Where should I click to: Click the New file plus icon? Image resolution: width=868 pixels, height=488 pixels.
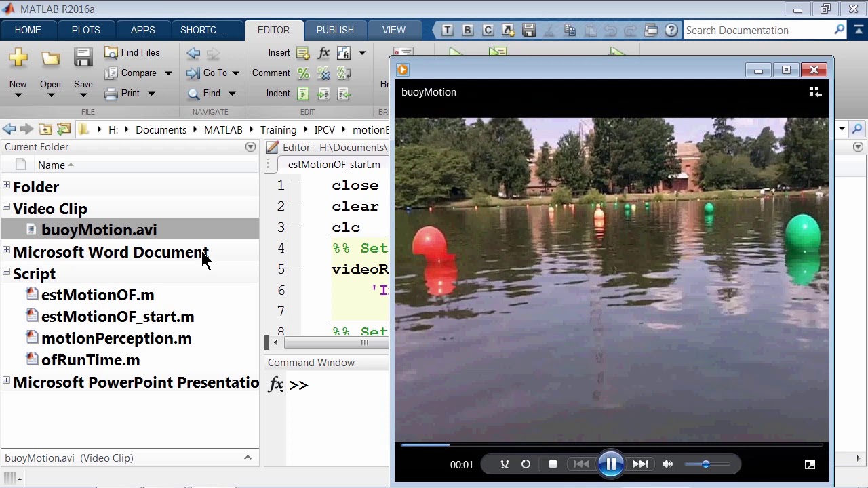coord(18,58)
